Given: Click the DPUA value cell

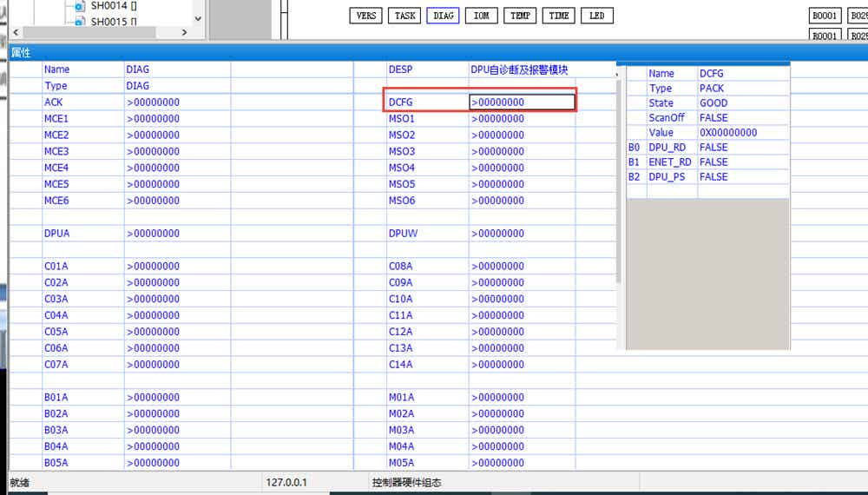Looking at the screenshot, I should (177, 233).
